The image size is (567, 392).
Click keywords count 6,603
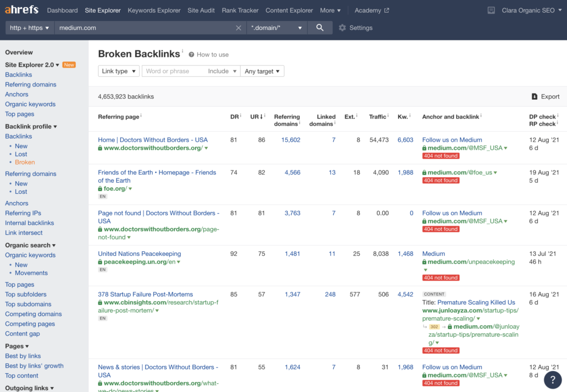click(x=405, y=140)
